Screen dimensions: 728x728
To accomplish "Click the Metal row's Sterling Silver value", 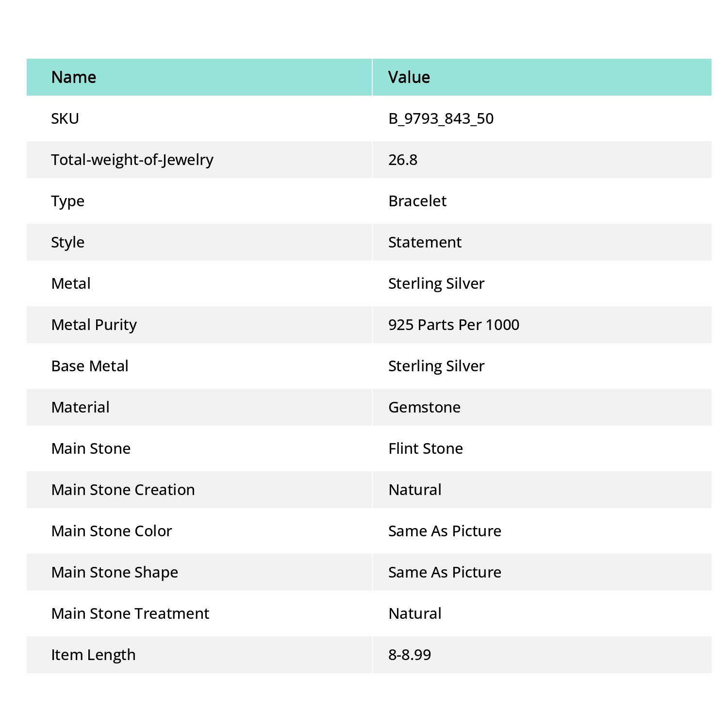I will click(436, 283).
